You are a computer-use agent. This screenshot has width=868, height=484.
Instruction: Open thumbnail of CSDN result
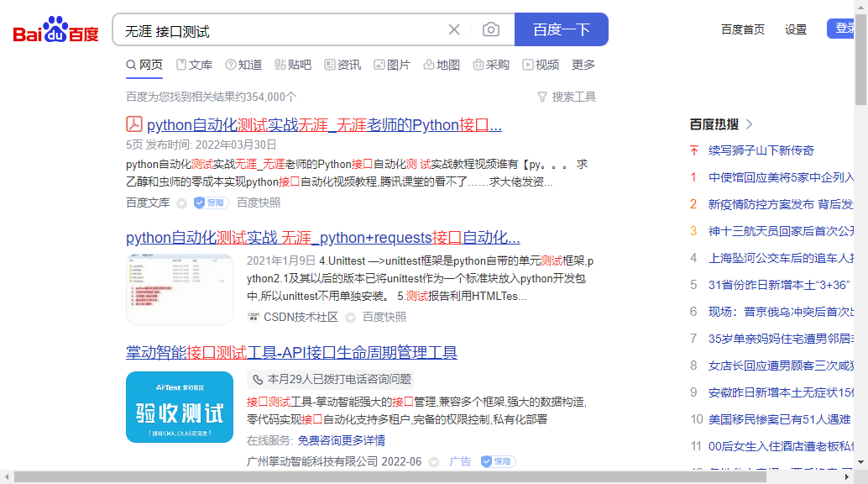180,289
